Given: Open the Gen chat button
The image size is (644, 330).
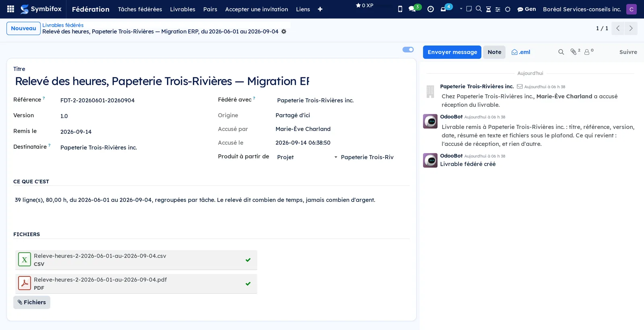Looking at the screenshot, I should pos(526,9).
